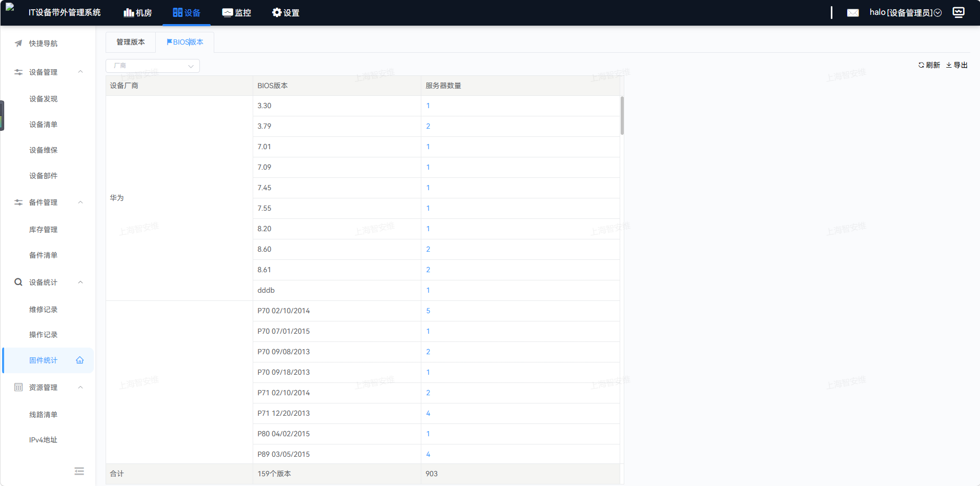980x486 pixels.
Task: Open 设备维保 in the sidebar
Action: (44, 150)
